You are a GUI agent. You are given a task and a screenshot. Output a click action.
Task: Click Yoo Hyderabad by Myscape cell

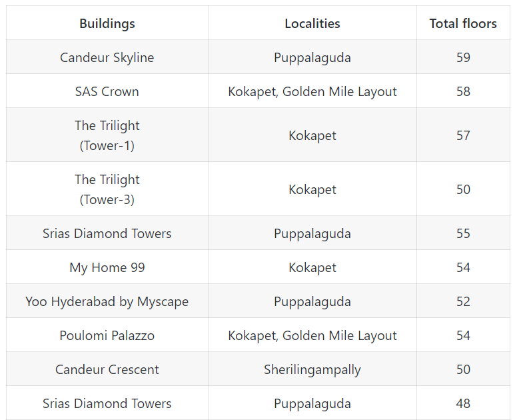pyautogui.click(x=107, y=301)
